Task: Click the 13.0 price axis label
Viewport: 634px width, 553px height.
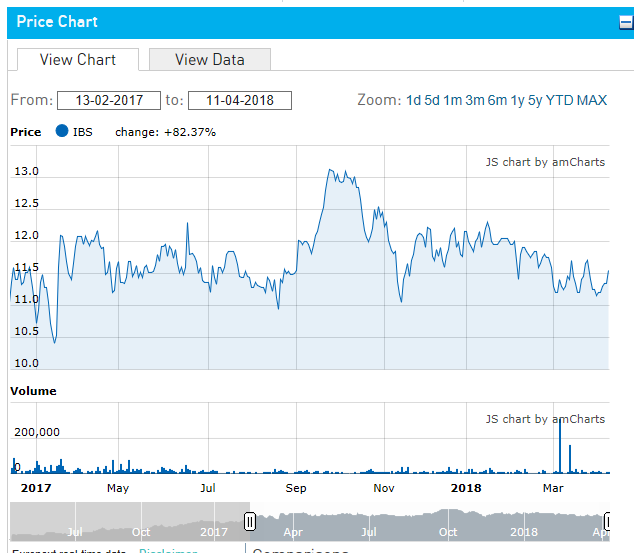Action: point(26,171)
